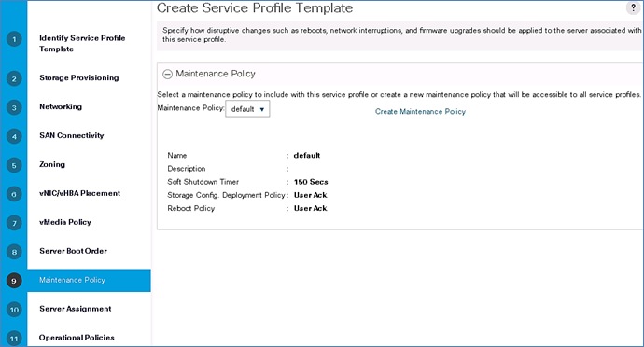Go to SAN Connectivity step
Viewport: 644px width, 347px height.
coord(72,135)
